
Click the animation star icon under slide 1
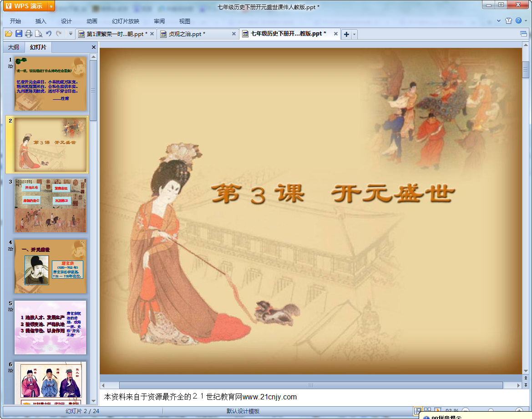click(x=10, y=66)
